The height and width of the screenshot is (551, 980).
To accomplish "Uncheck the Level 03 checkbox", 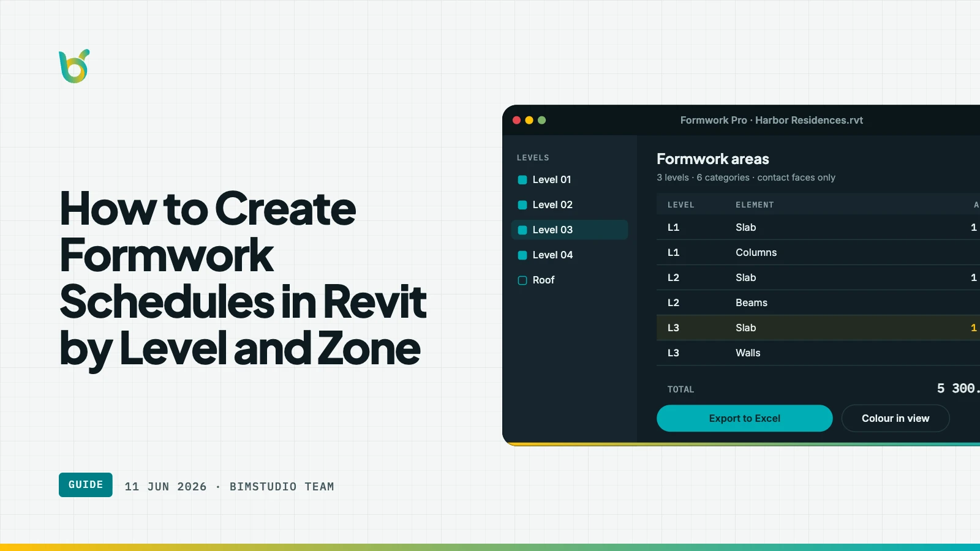I will pyautogui.click(x=522, y=230).
